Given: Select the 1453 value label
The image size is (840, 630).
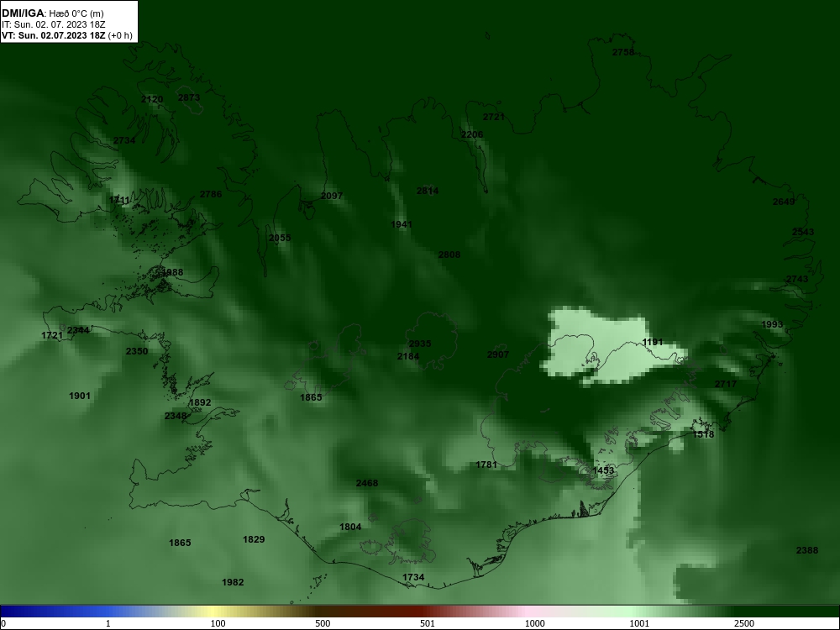Looking at the screenshot, I should [603, 470].
